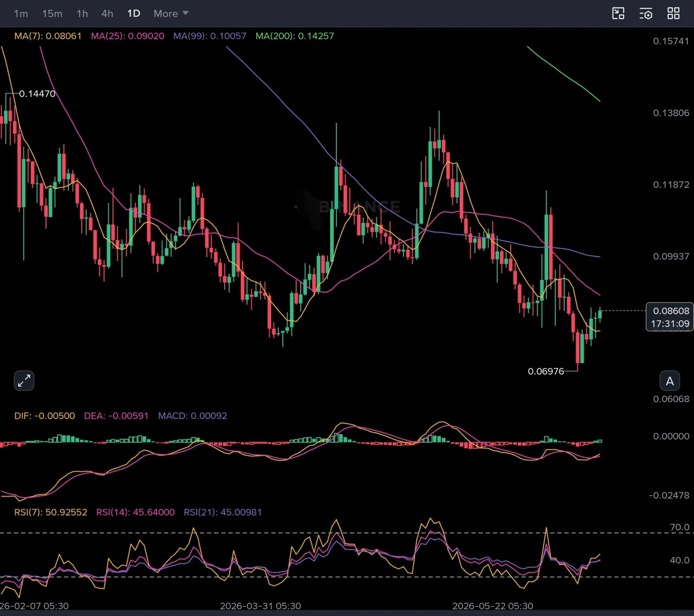Click the -0.02478 MACD axis label
This screenshot has height=616, width=694.
(669, 495)
